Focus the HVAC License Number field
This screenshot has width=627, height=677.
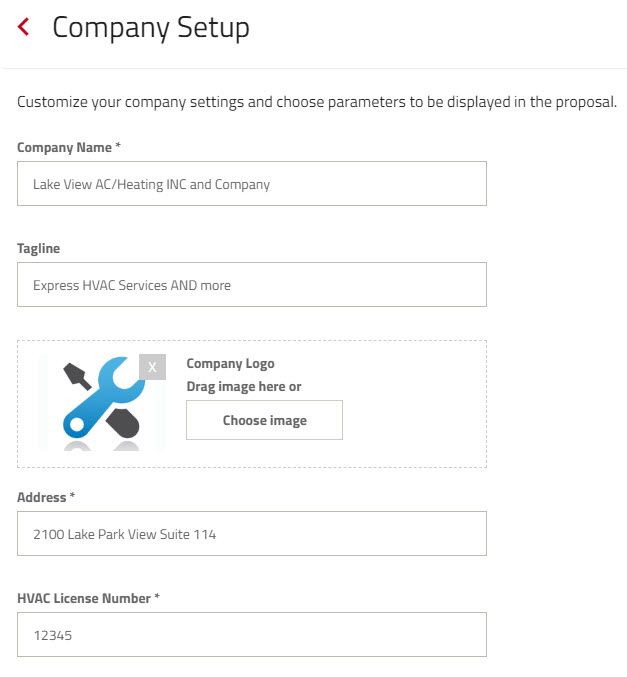pos(252,635)
